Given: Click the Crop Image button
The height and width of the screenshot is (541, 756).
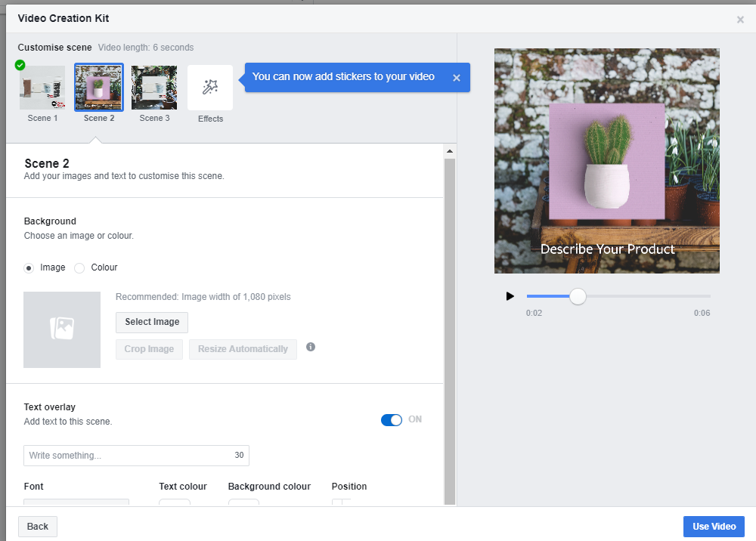Looking at the screenshot, I should click(x=149, y=349).
